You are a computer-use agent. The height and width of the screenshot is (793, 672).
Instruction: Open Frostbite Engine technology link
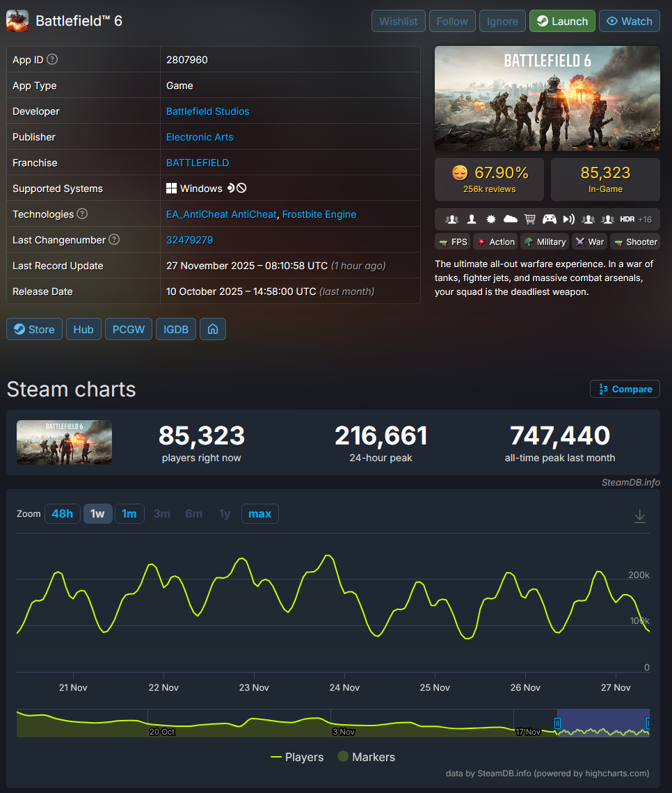(x=319, y=214)
